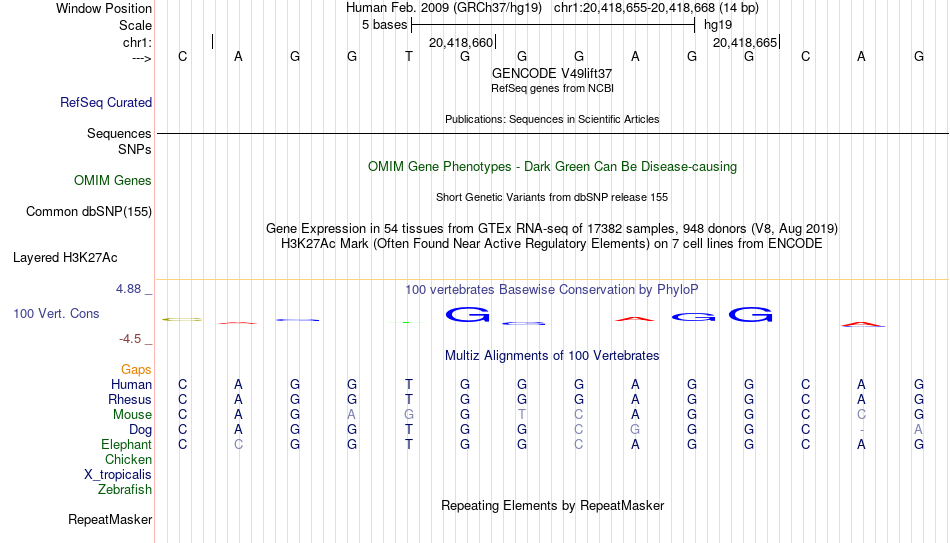Click the -4.5 lower conservation value
This screenshot has width=950, height=543.
[130, 339]
